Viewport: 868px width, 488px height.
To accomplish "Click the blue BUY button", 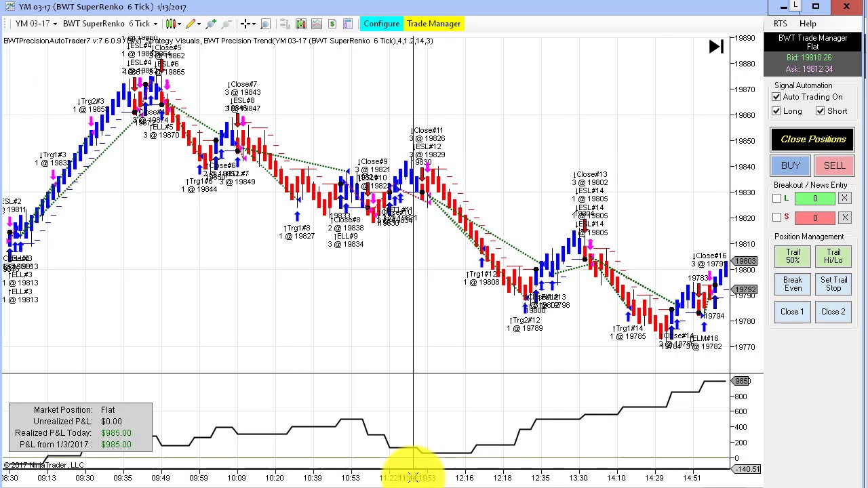I will click(791, 166).
